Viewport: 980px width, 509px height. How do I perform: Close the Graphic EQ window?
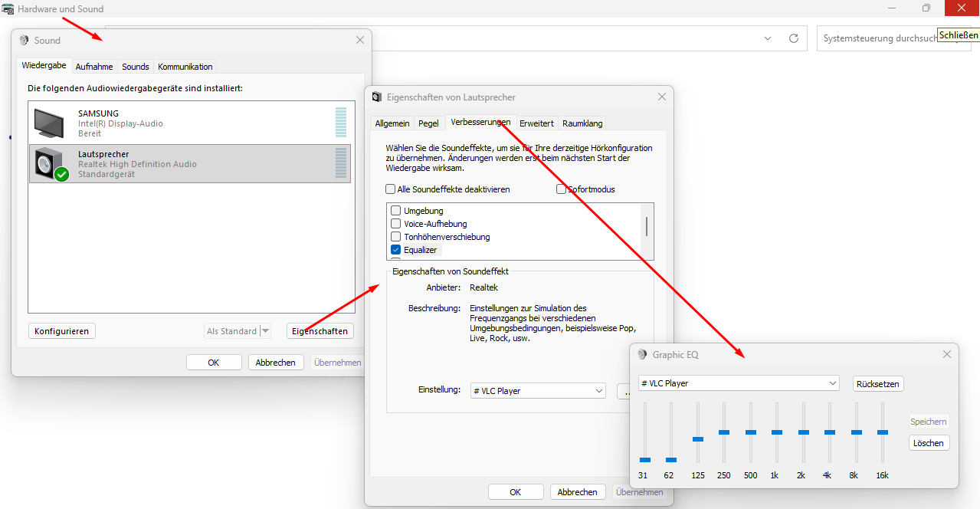[947, 354]
